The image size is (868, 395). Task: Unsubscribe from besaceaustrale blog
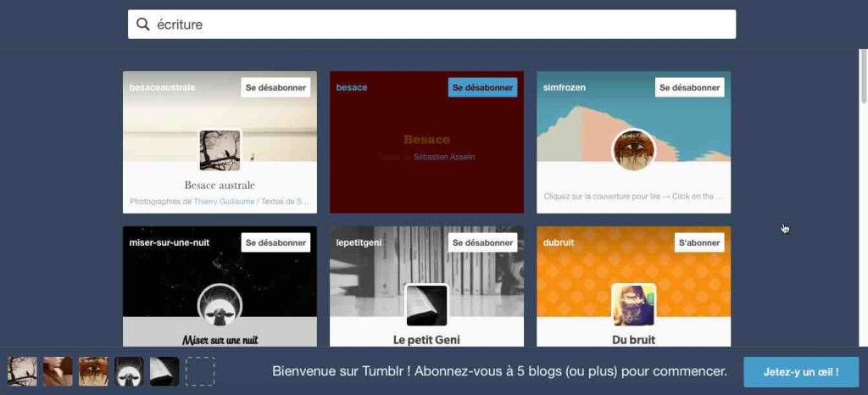pos(275,87)
